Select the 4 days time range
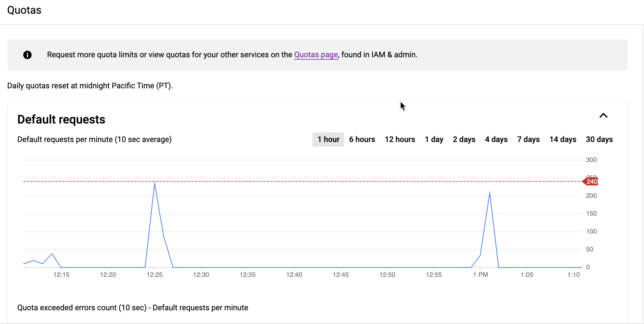 point(496,139)
